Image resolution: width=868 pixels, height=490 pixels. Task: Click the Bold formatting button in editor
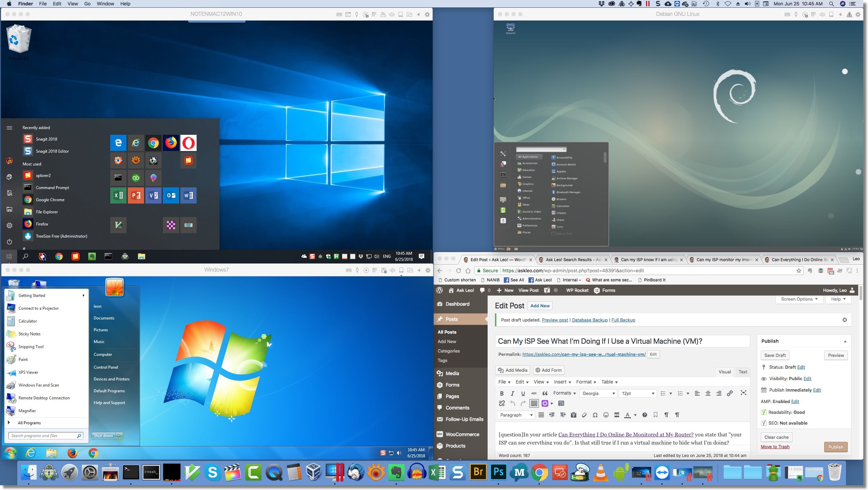[x=501, y=393]
